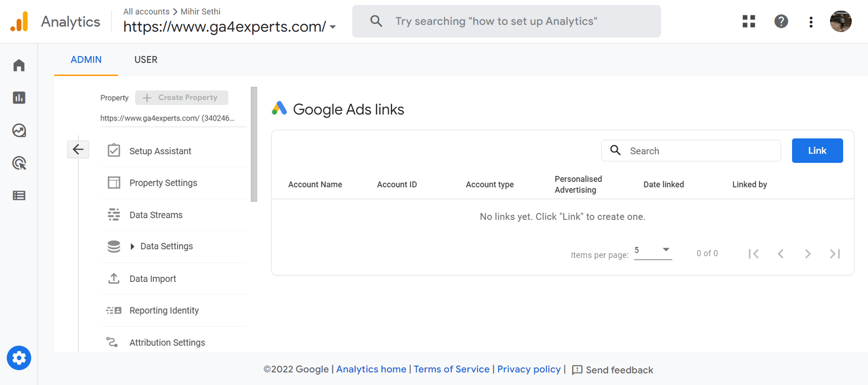
Task: Open the items per page dropdown
Action: 652,251
